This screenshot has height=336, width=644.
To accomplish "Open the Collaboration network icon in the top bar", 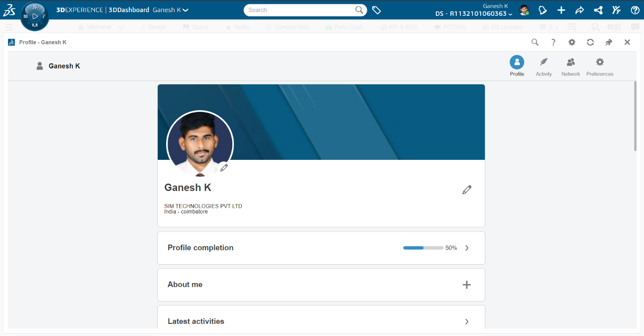I will pos(598,10).
